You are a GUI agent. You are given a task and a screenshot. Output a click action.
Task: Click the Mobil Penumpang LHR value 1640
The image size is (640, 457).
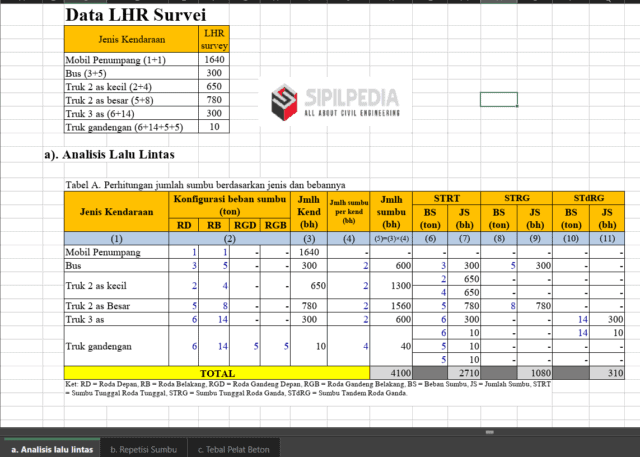click(x=214, y=60)
